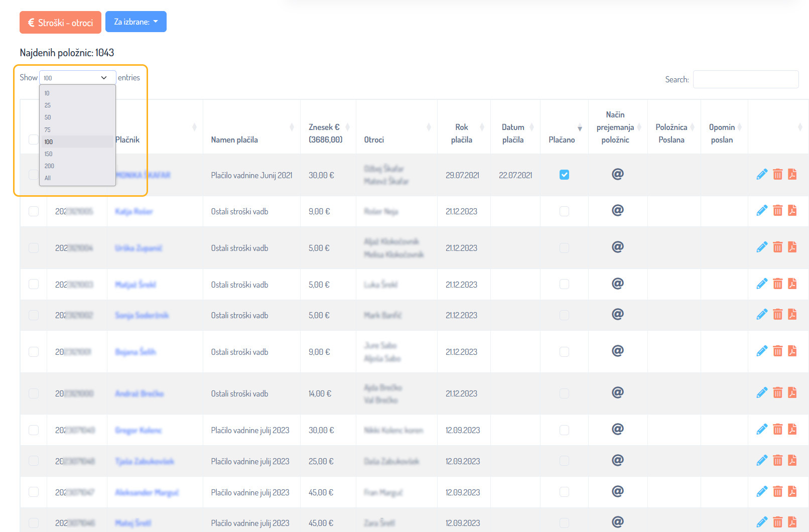Choose 25 from the entries list
The height and width of the screenshot is (532, 809).
point(48,105)
